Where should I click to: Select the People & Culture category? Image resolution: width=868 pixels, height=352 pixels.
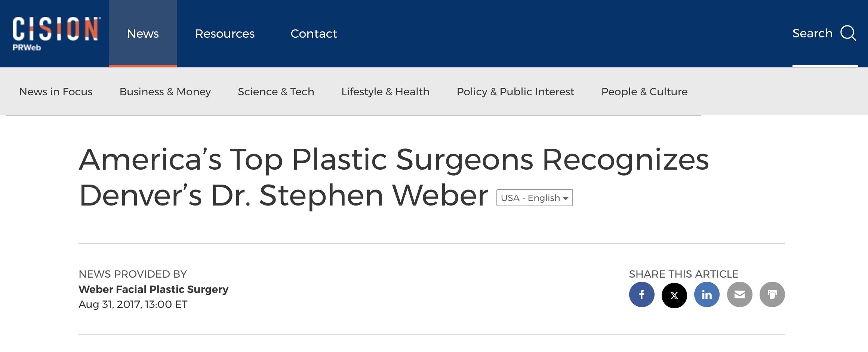pyautogui.click(x=644, y=92)
